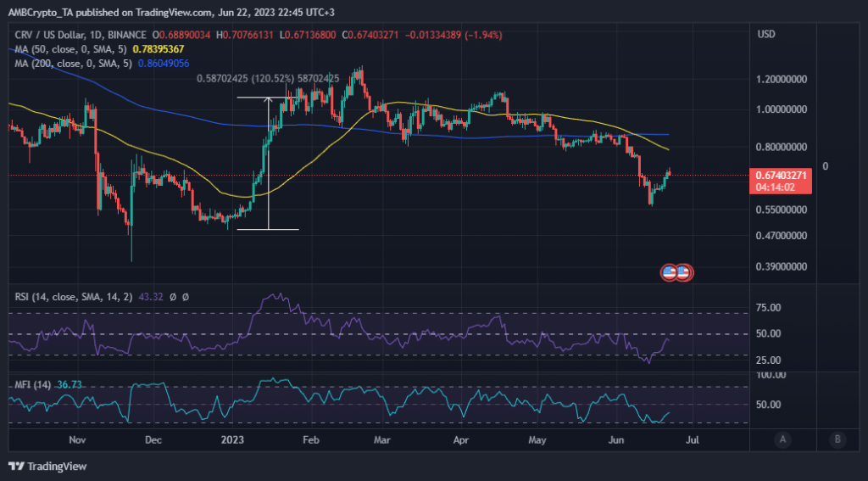Click the TradingView logo
This screenshot has height=481, width=868.
[x=48, y=466]
